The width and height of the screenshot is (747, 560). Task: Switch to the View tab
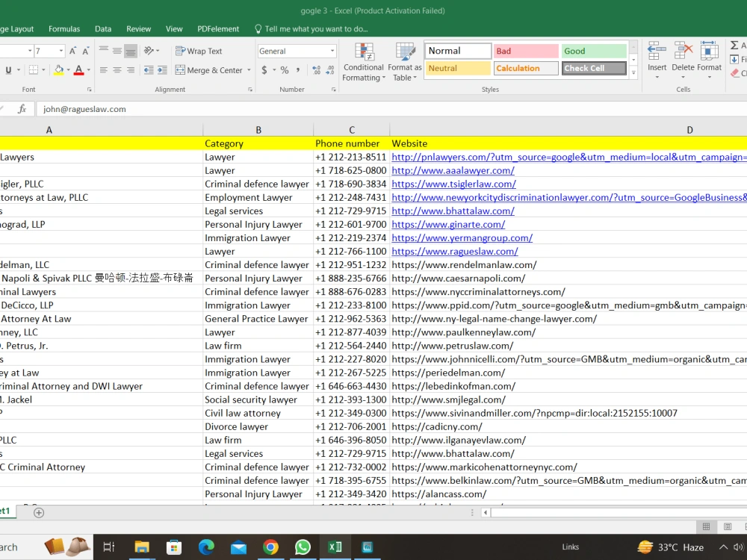pyautogui.click(x=174, y=29)
